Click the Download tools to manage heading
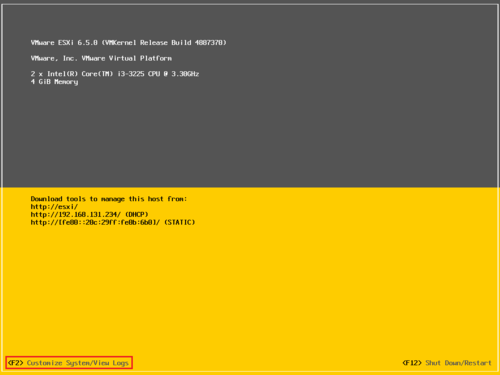This screenshot has height=375, width=500. click(x=109, y=199)
